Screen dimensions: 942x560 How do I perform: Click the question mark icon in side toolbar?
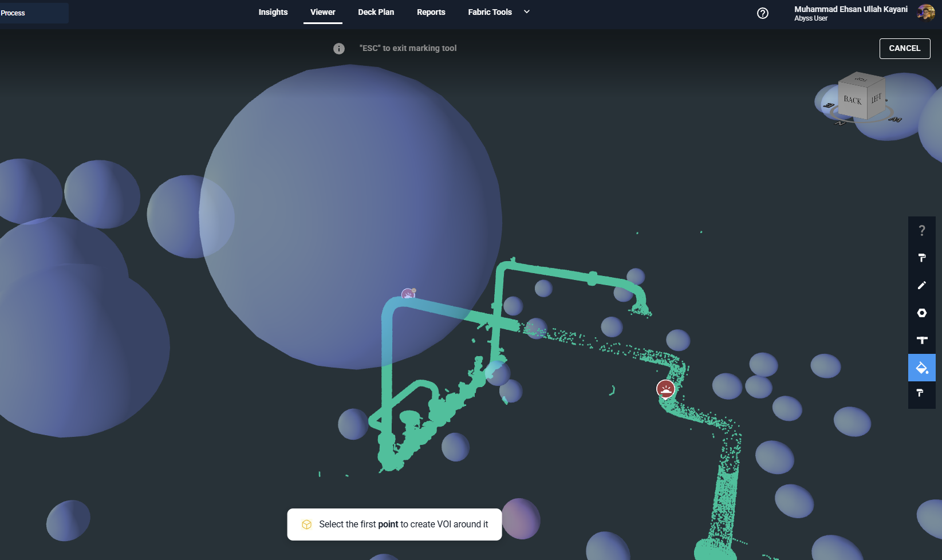(921, 231)
